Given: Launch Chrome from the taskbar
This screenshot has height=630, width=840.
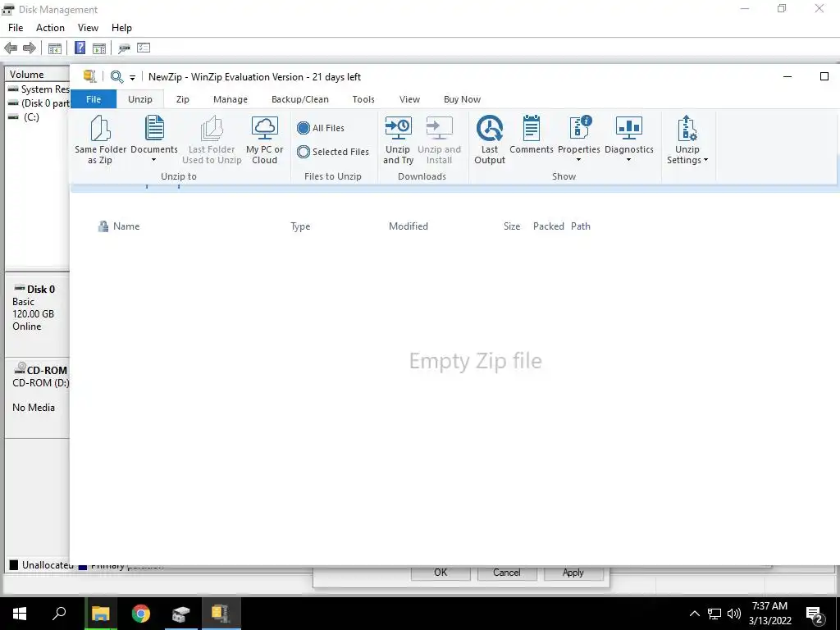Looking at the screenshot, I should (141, 614).
